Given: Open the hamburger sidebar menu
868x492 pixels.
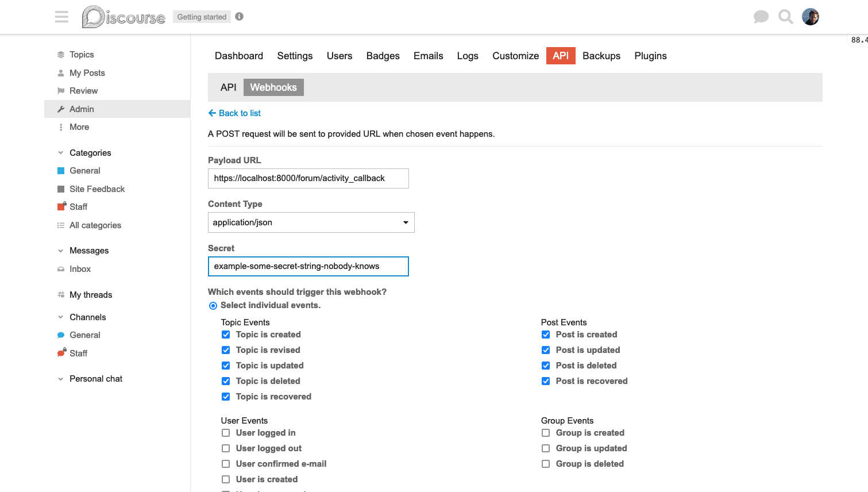Looking at the screenshot, I should [x=61, y=17].
